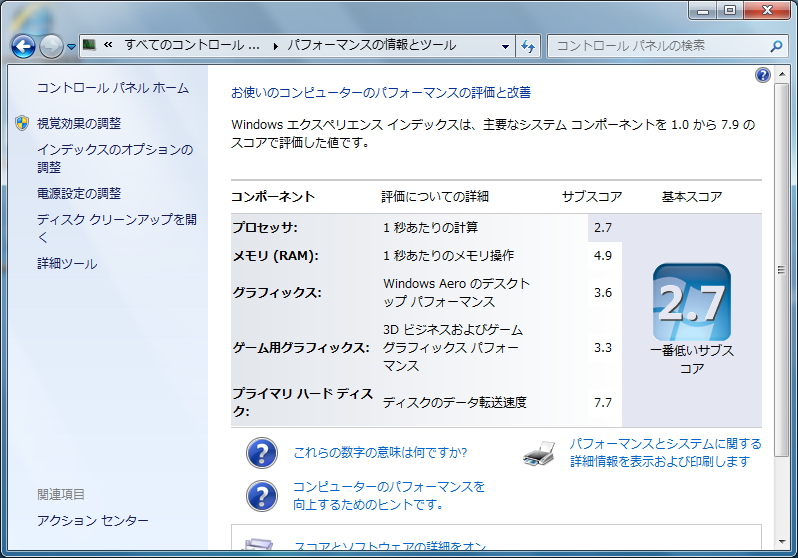Viewport: 798px width, 558px height.
Task: Click question icon beside コンピューターのパフォーマンスを向上
Action: click(x=262, y=496)
